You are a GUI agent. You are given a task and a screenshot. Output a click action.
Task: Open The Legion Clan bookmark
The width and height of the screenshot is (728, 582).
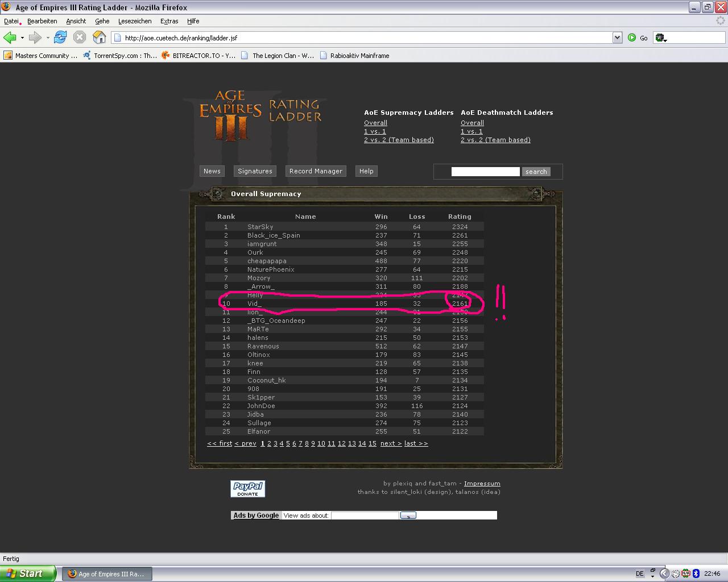coord(278,56)
